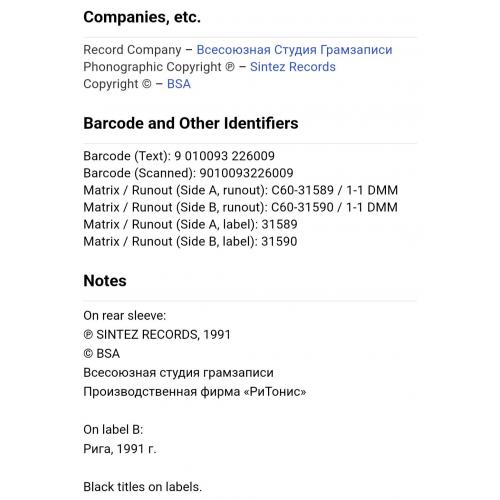Screen dimensions: 500x500
Task: Follow the BSA copyright link
Action: tap(179, 84)
